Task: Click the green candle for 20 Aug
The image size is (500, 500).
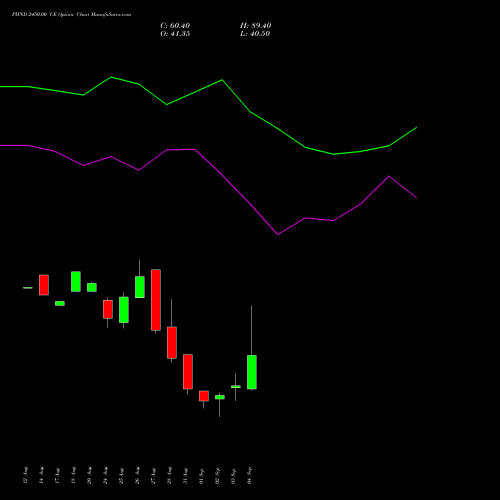Action: [92, 287]
